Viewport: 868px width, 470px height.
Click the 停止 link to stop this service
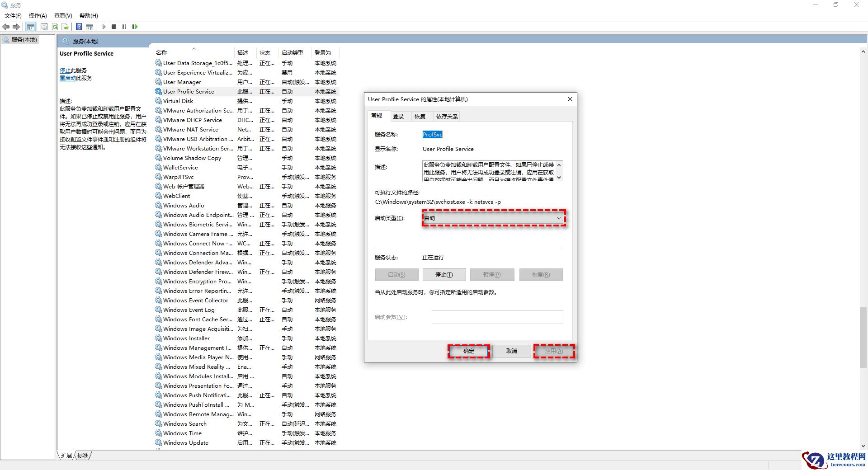click(x=65, y=70)
